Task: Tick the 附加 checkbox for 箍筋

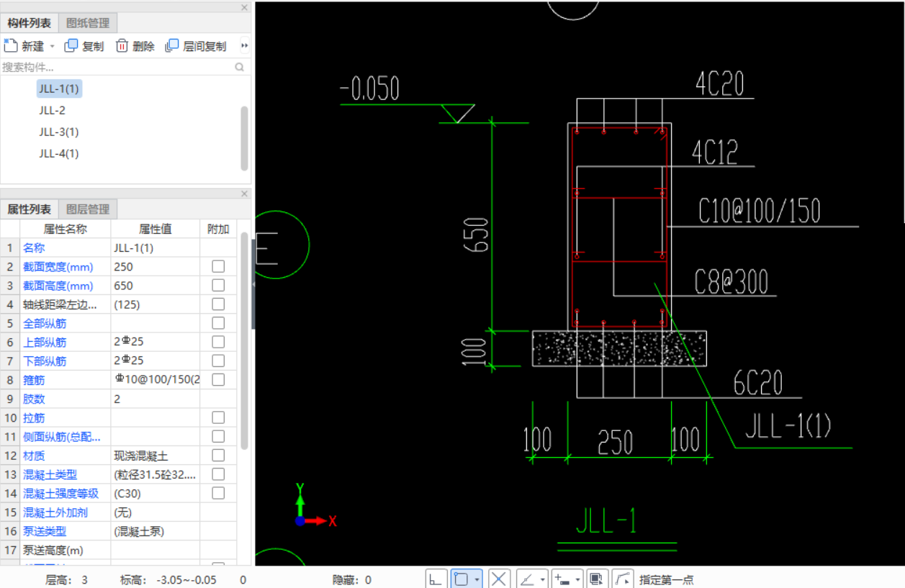Action: point(218,379)
